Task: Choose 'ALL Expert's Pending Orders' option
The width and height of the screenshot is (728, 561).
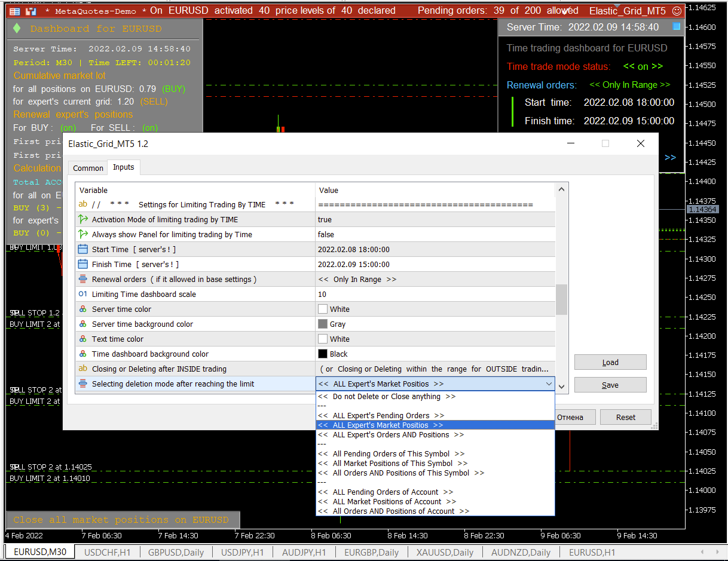Action: (x=435, y=416)
